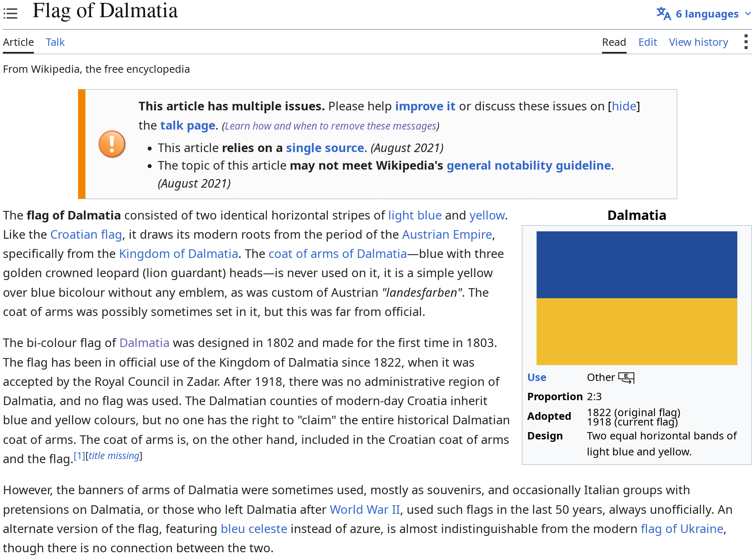Click the orange warning exclamation icon
This screenshot has width=752, height=560.
point(112,144)
